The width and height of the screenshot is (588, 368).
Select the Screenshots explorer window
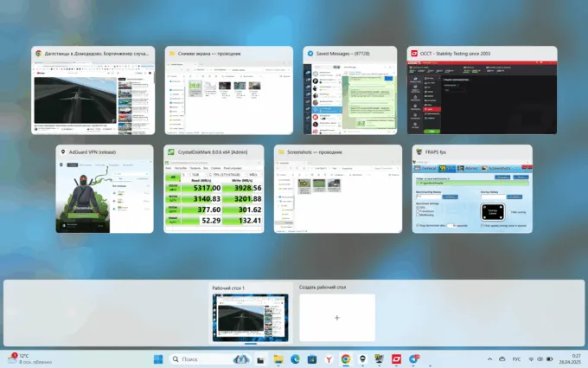coord(338,195)
